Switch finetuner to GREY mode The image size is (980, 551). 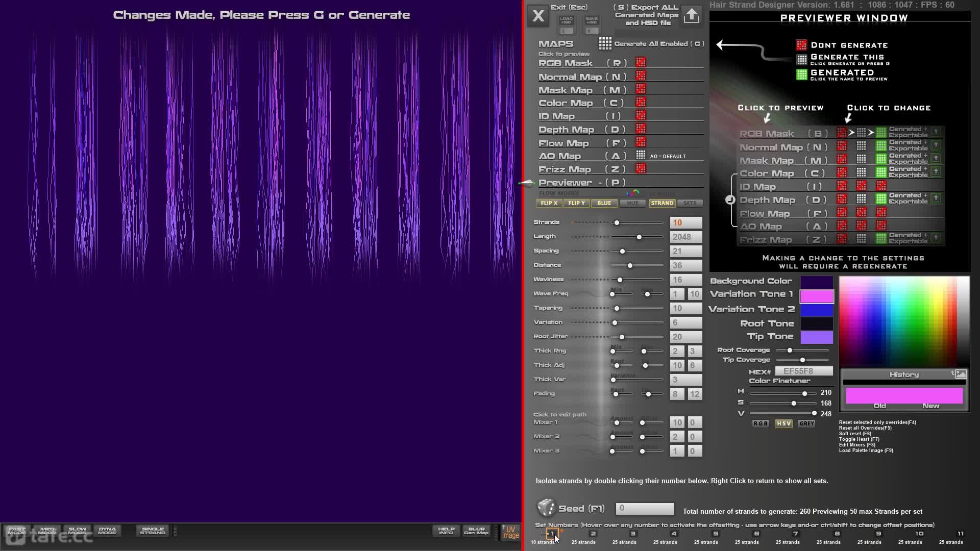pos(806,423)
